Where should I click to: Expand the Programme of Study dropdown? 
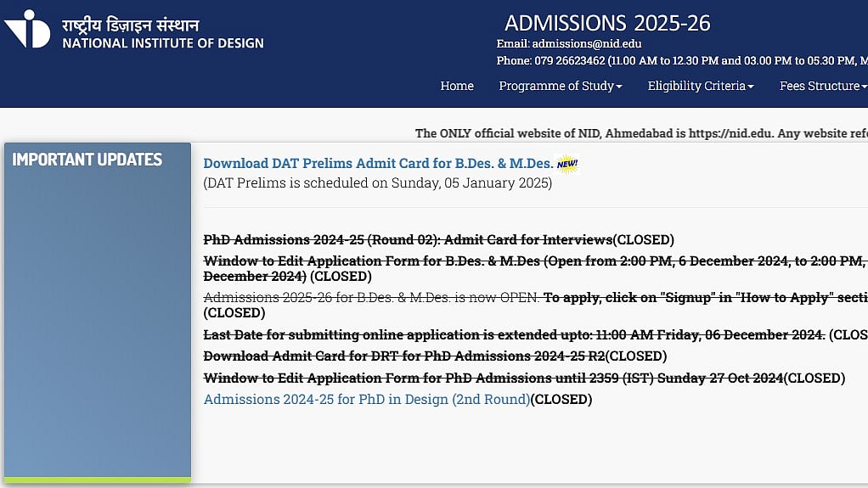pos(560,86)
